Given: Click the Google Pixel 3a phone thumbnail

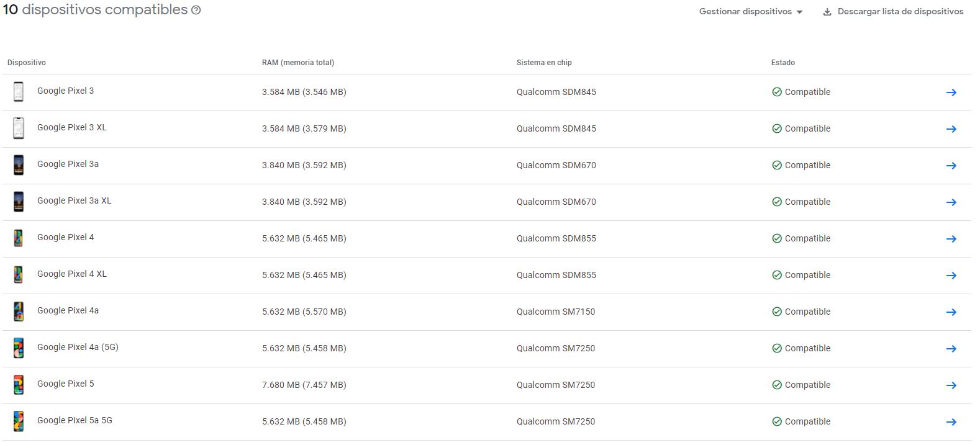Looking at the screenshot, I should tap(19, 165).
